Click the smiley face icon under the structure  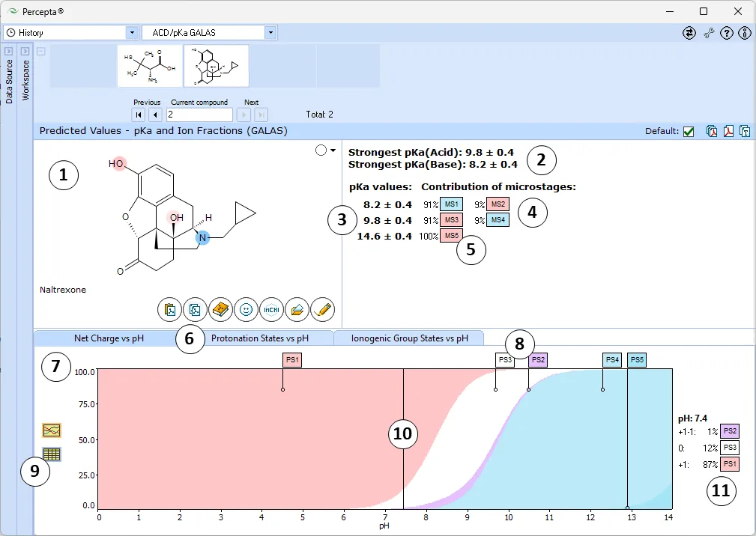pos(246,310)
